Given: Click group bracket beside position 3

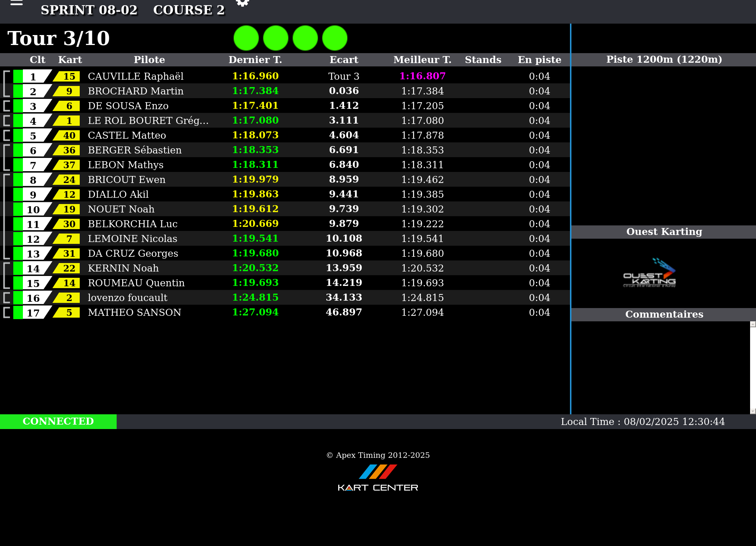Looking at the screenshot, I should pos(6,106).
